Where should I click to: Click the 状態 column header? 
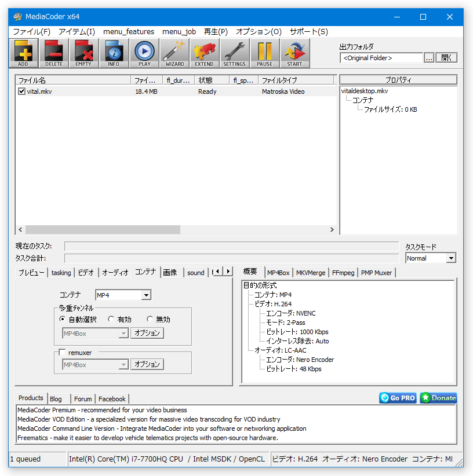tap(212, 80)
